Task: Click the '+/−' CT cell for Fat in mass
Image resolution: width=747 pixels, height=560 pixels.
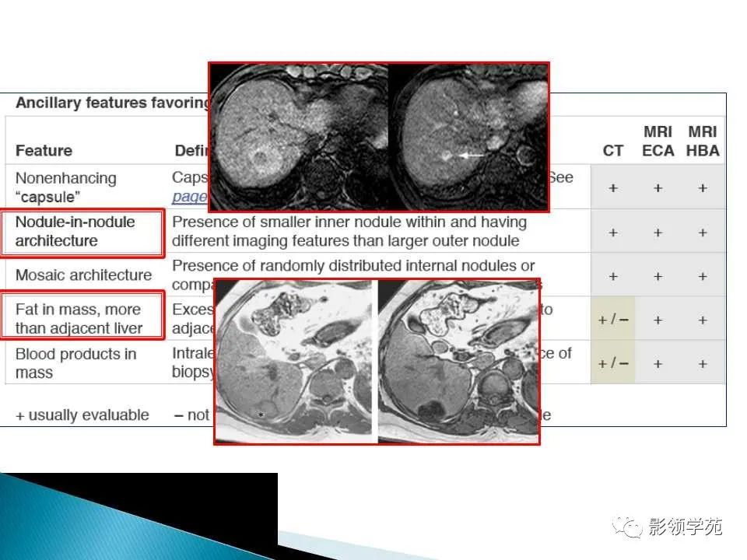Action: pyautogui.click(x=612, y=319)
